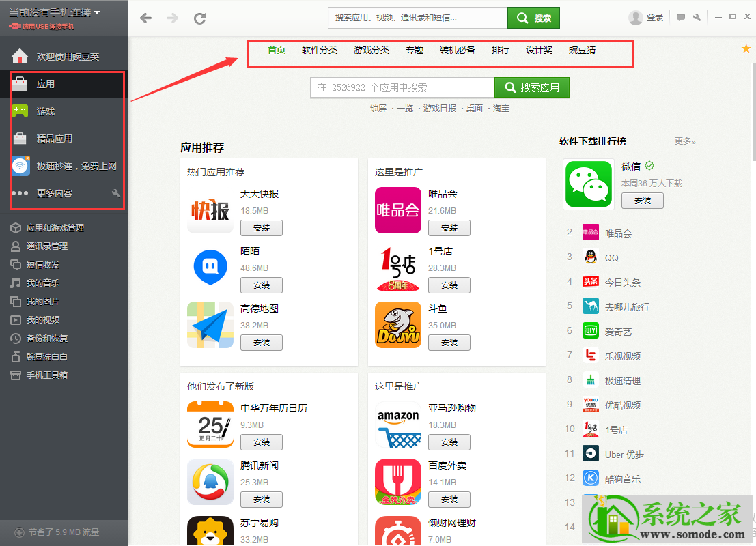Open the 百度外卖 app icon
The image size is (756, 546).
(398, 483)
